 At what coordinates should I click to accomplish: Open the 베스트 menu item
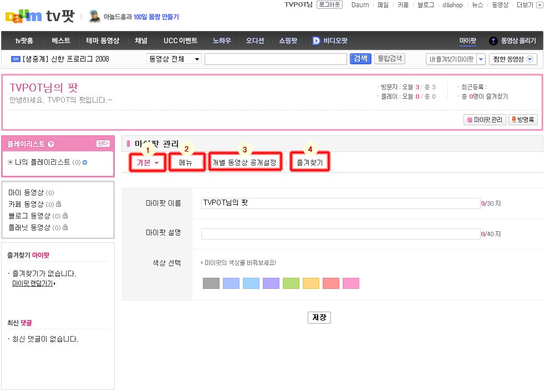[x=61, y=40]
